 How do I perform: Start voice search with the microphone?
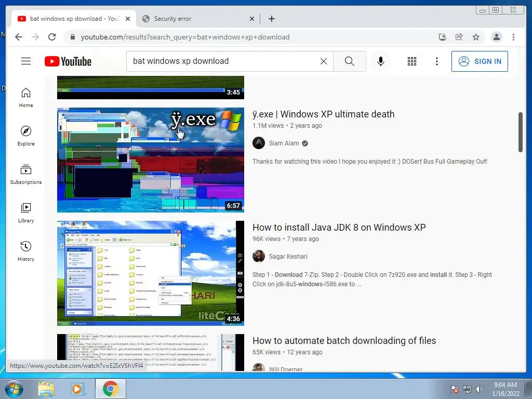click(381, 61)
